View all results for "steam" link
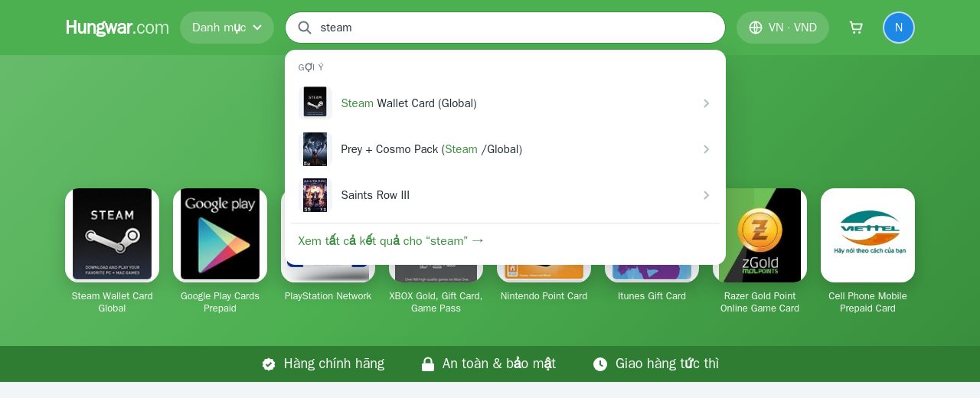 click(x=391, y=240)
